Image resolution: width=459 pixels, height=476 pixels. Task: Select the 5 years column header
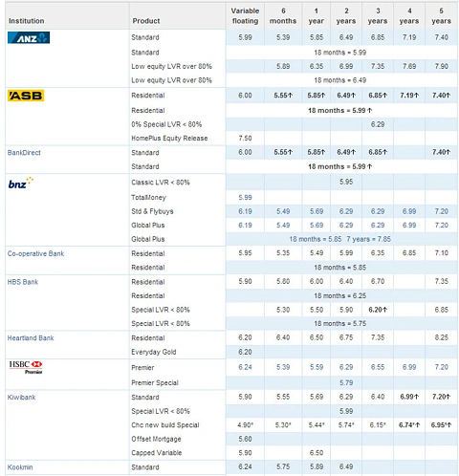[x=441, y=16]
